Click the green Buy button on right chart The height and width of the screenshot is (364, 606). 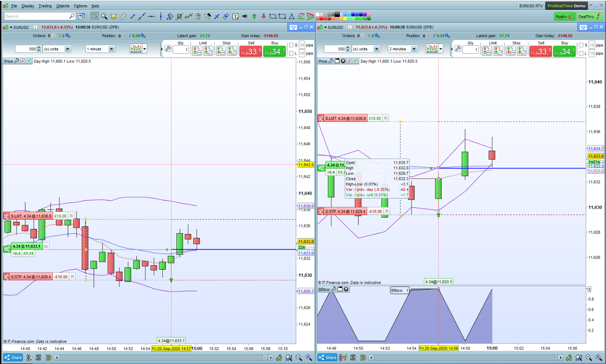pos(564,51)
